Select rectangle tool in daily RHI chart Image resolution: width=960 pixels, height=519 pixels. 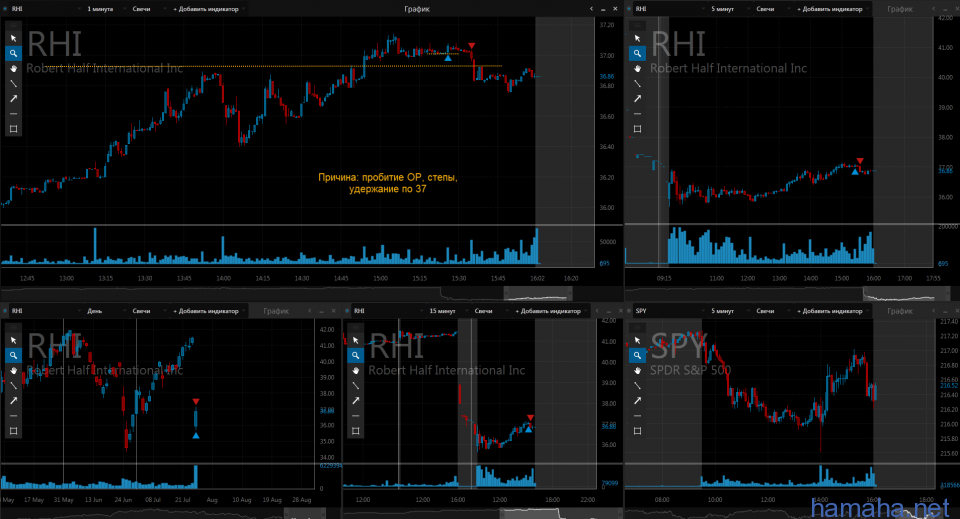tap(13, 430)
